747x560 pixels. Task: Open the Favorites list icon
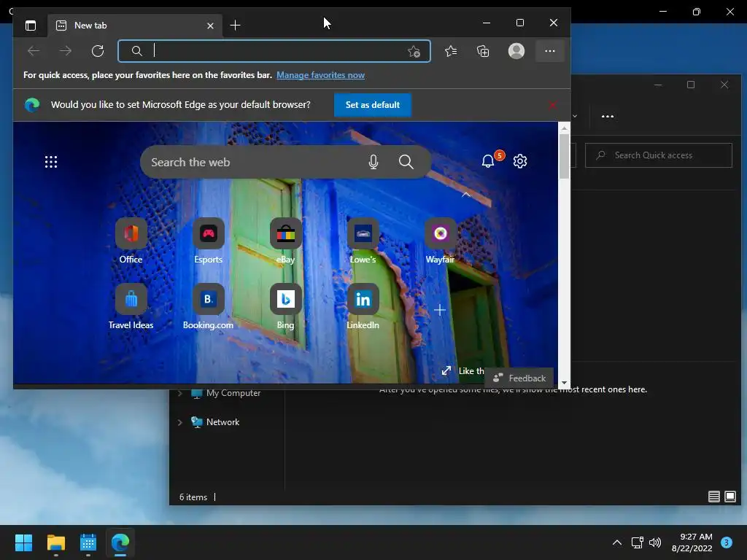coord(451,51)
